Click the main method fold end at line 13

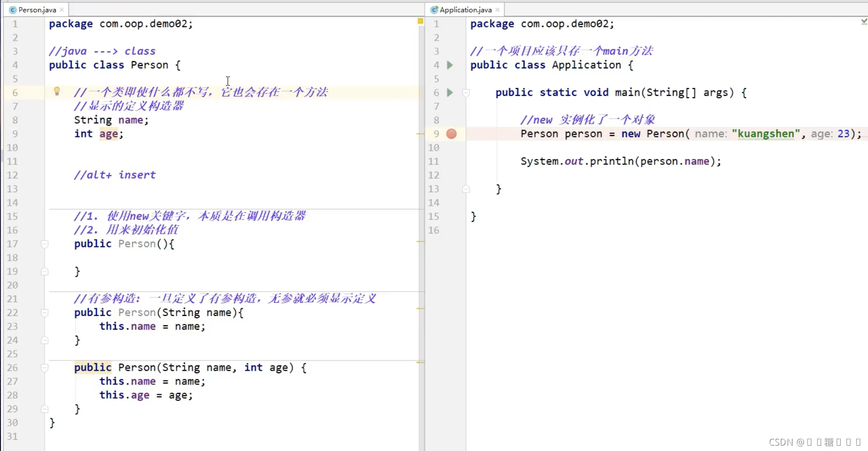[x=466, y=189]
